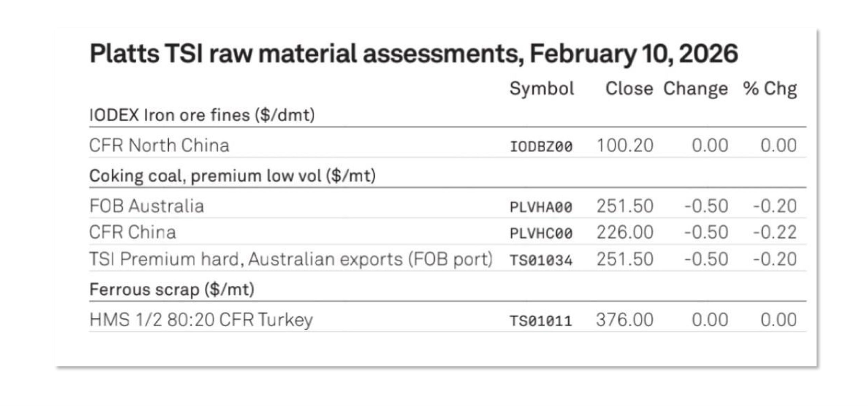
Task: Click the Platts TSI raw material assessments title
Action: [413, 54]
